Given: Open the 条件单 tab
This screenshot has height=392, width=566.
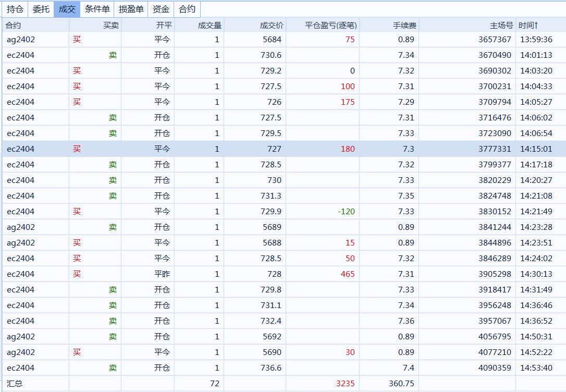Looking at the screenshot, I should click(x=97, y=9).
